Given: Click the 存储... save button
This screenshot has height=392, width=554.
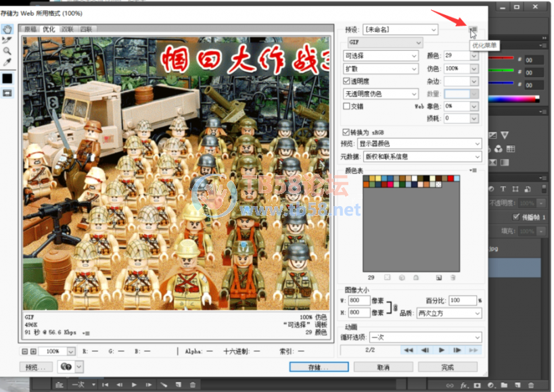Looking at the screenshot, I should [x=319, y=367].
